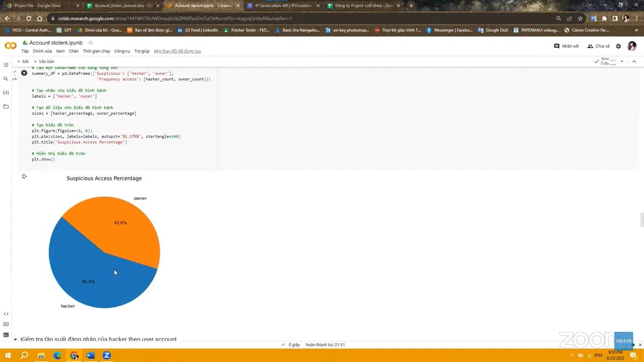This screenshot has width=644, height=362.
Task: Open the GPT bookmark
Action: 64,30
